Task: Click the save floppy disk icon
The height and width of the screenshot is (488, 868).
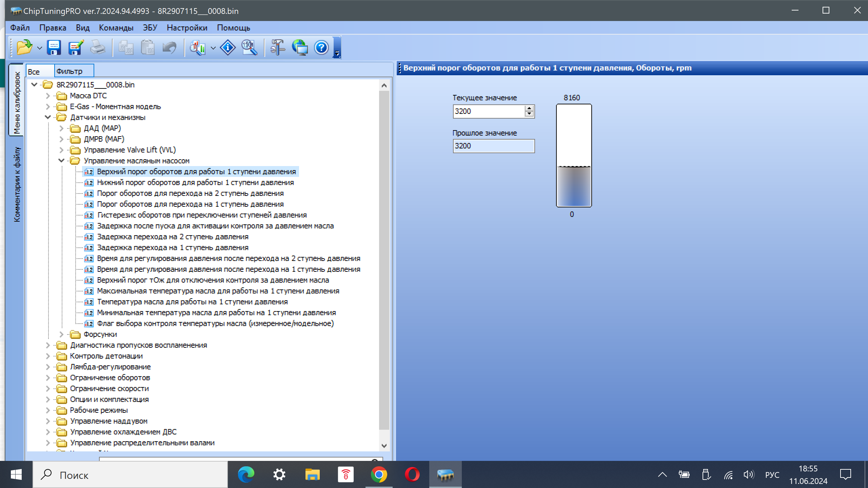Action: point(54,47)
